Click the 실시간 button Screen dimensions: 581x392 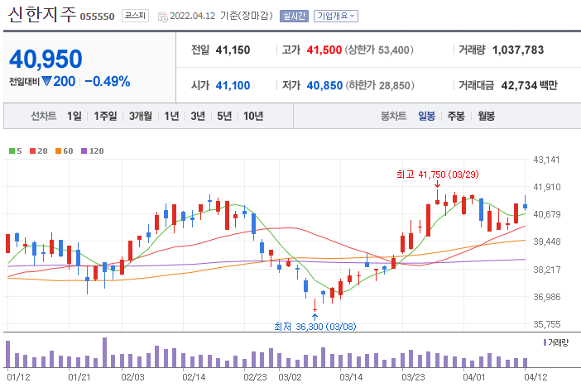tap(294, 16)
